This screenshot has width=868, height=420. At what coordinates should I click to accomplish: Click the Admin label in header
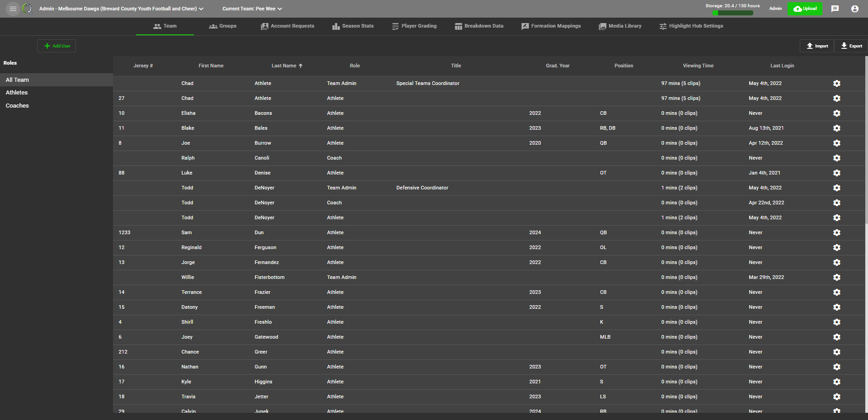click(775, 9)
